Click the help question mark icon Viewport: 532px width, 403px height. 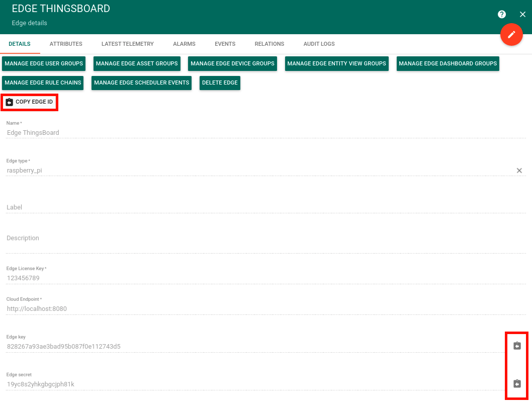[502, 14]
